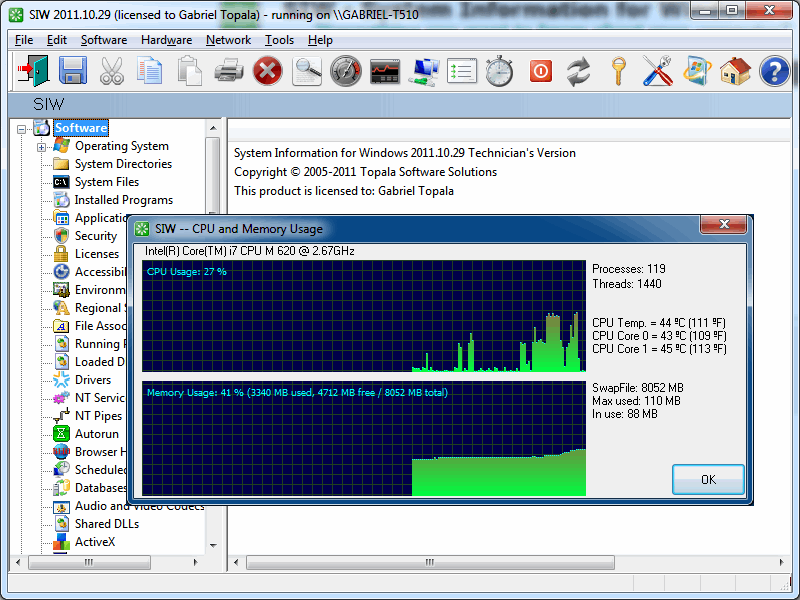Click the red power Shutdown toolbar icon

pos(540,71)
